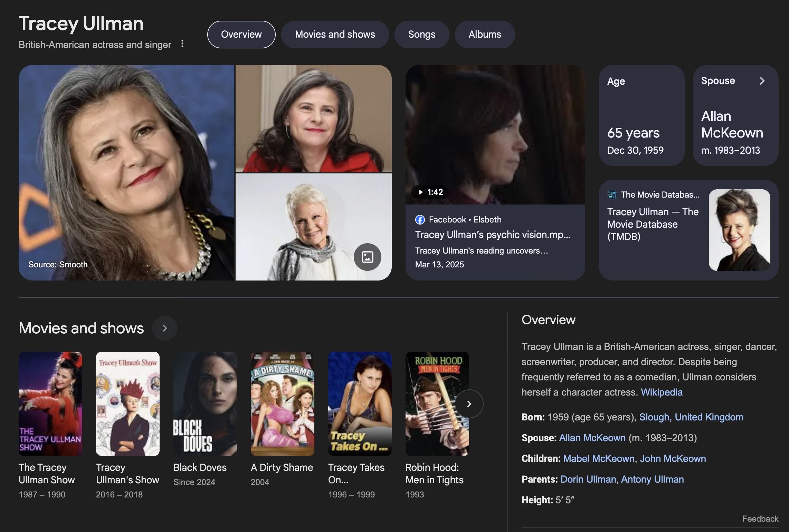Click the Height 5′ 5″ value
This screenshot has width=789, height=532.
565,500
